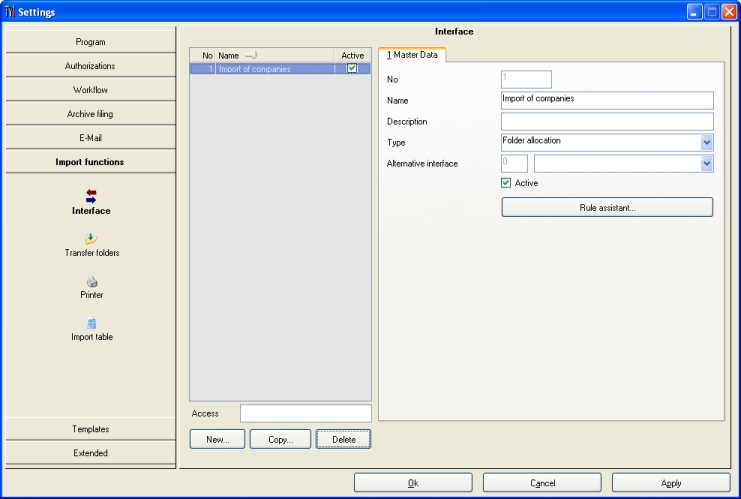Sort list by Name column header
The height and width of the screenshot is (499, 741).
[275, 56]
